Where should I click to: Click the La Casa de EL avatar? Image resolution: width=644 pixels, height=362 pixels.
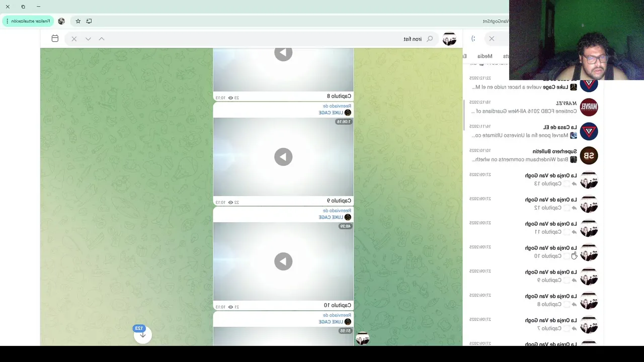(589, 131)
